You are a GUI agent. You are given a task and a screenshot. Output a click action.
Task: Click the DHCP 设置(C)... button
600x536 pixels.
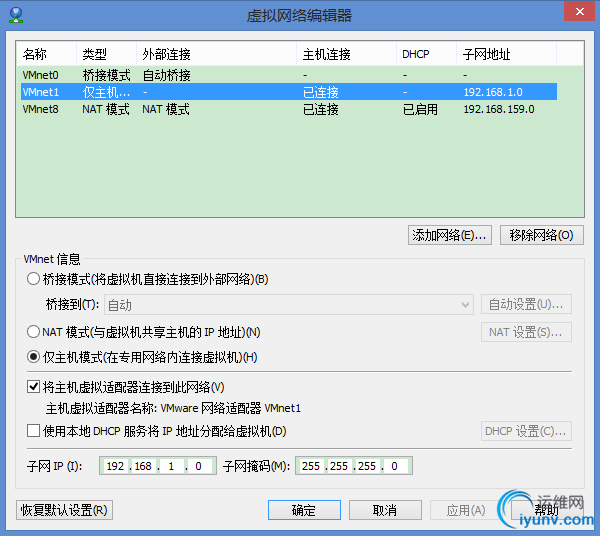526,431
